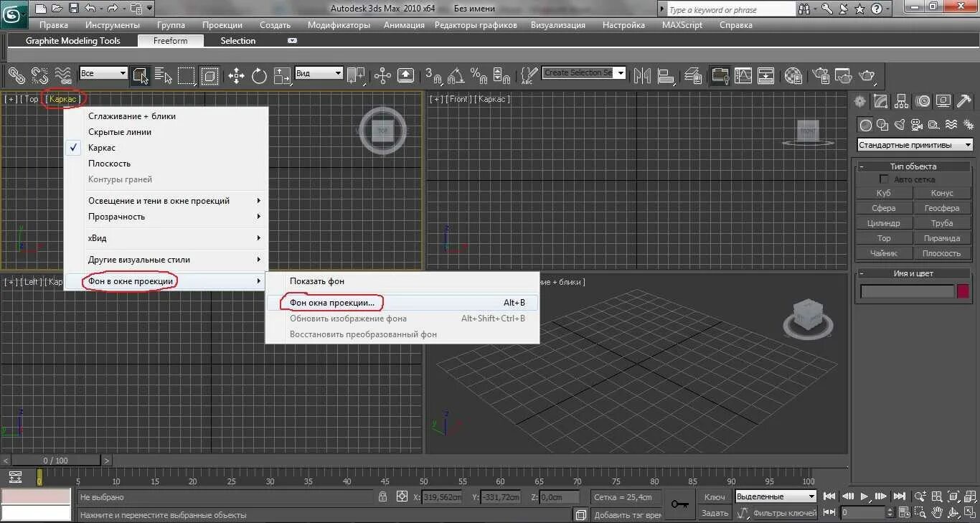Toggle Window/Crossing selection mode
Image resolution: width=980 pixels, height=523 pixels.
point(209,75)
